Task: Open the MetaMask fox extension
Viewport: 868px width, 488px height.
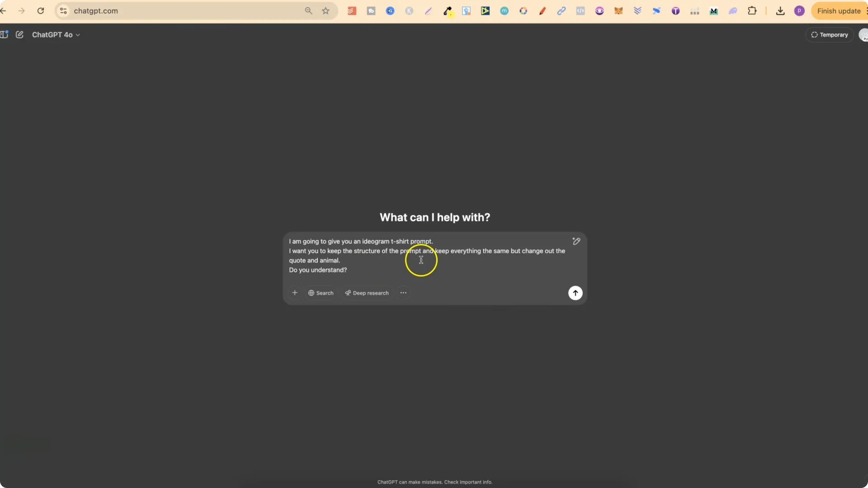Action: [x=618, y=10]
